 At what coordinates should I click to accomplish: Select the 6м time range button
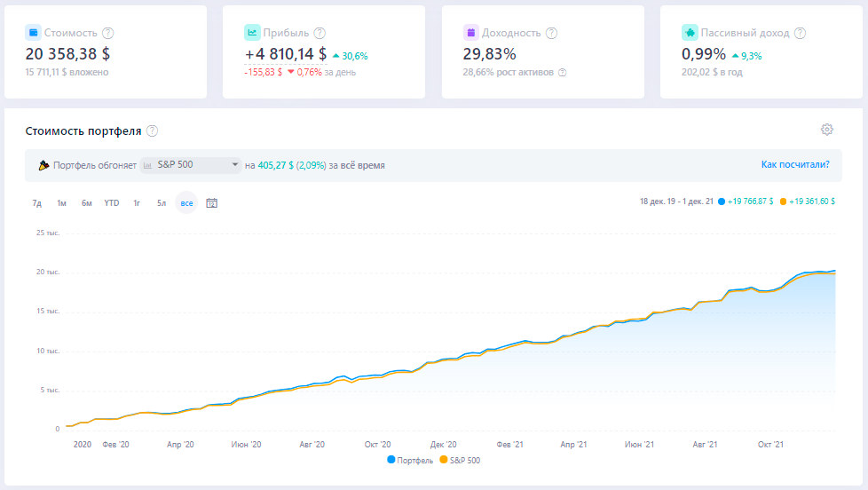point(87,203)
